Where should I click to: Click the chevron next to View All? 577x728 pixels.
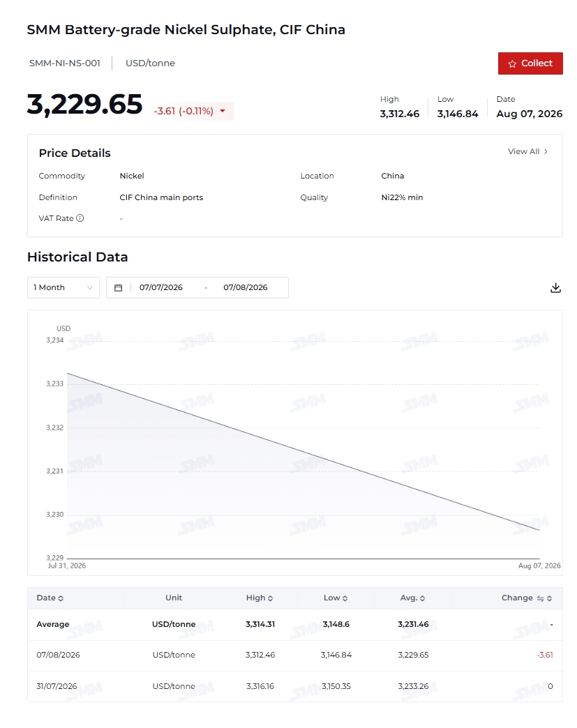[546, 151]
